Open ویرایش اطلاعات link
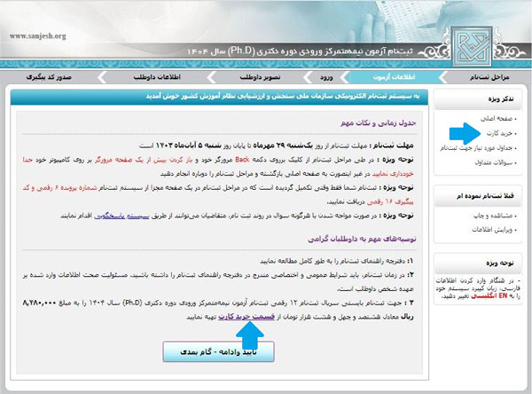This screenshot has height=394, width=532. pyautogui.click(x=494, y=230)
